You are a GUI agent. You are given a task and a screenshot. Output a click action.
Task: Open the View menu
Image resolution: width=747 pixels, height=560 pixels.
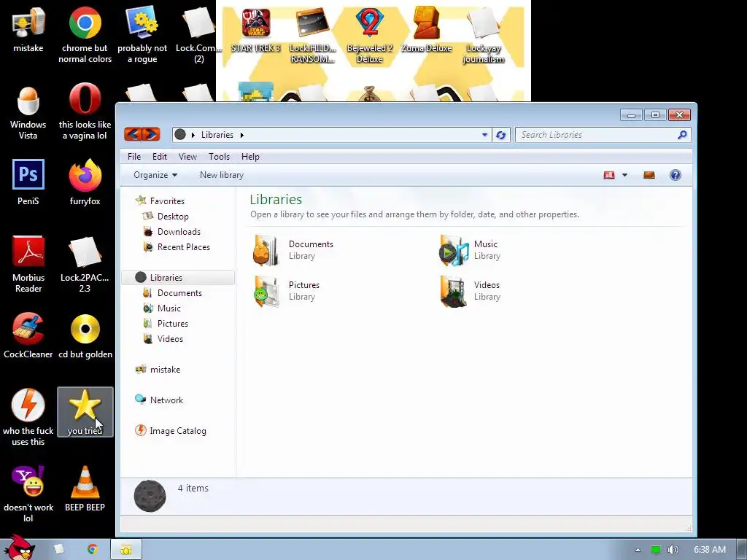[x=187, y=157]
